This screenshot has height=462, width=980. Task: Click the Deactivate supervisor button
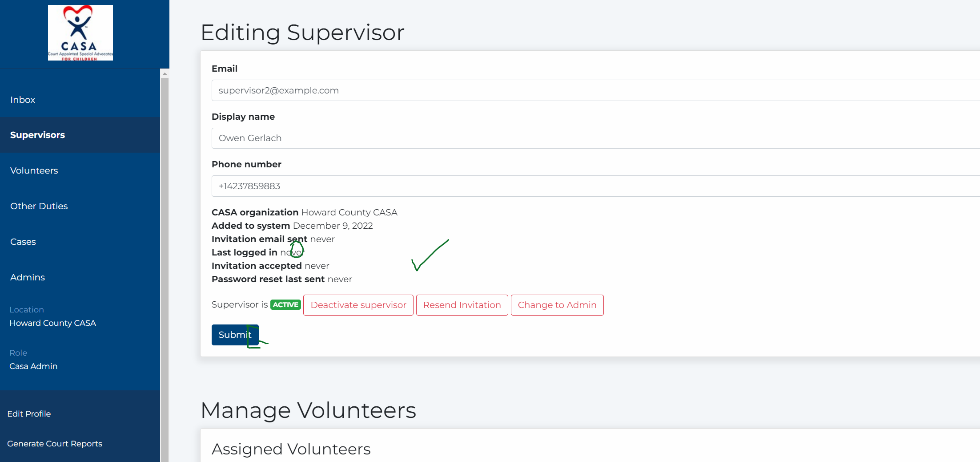[358, 305]
